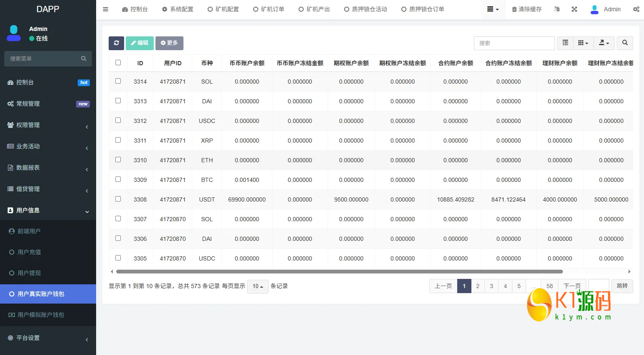Check the row 3305 checkbox
The image size is (644, 355).
tap(118, 258)
